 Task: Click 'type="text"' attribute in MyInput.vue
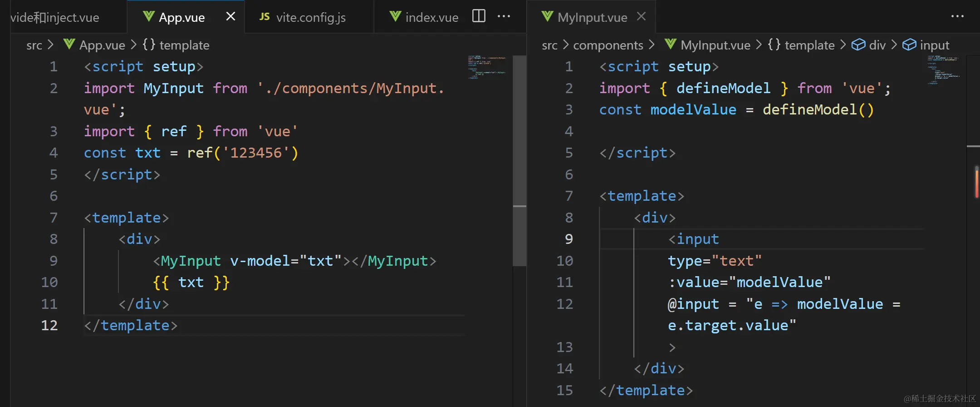715,261
